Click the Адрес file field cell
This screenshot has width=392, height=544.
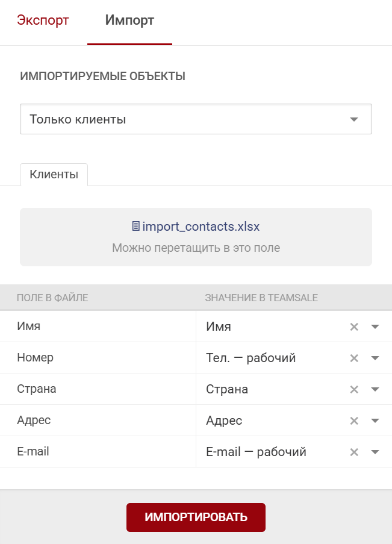(x=98, y=421)
